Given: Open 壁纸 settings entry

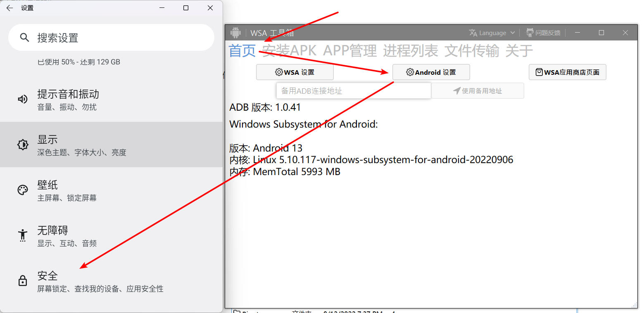Looking at the screenshot, I should [x=111, y=190].
